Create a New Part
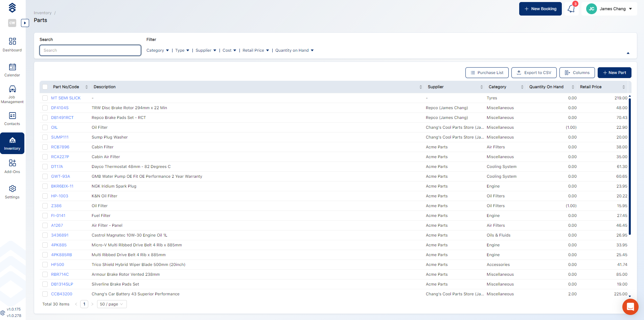The height and width of the screenshot is (320, 644). tap(614, 72)
